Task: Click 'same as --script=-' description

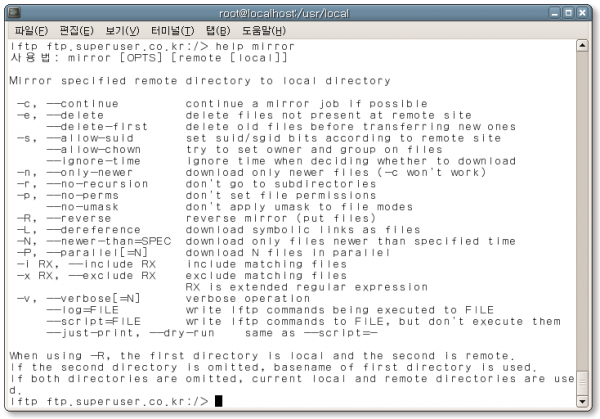Action: 311,333
